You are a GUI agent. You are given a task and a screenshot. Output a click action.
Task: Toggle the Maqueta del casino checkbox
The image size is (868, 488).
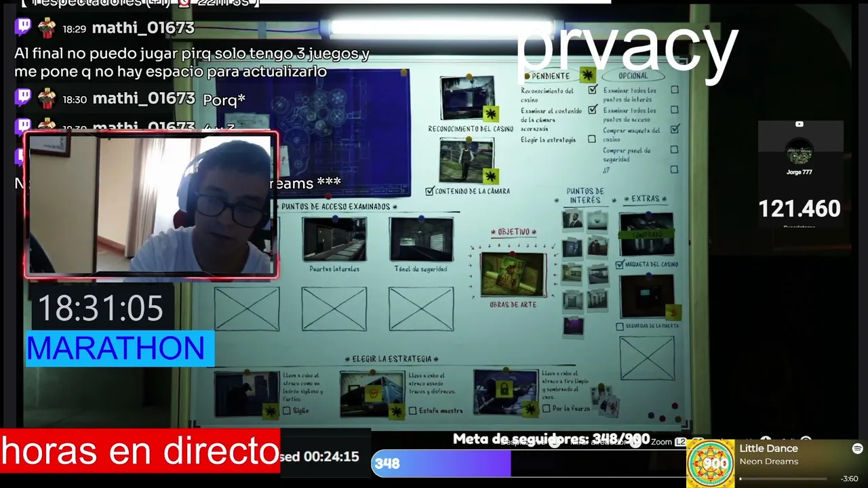[x=619, y=264]
